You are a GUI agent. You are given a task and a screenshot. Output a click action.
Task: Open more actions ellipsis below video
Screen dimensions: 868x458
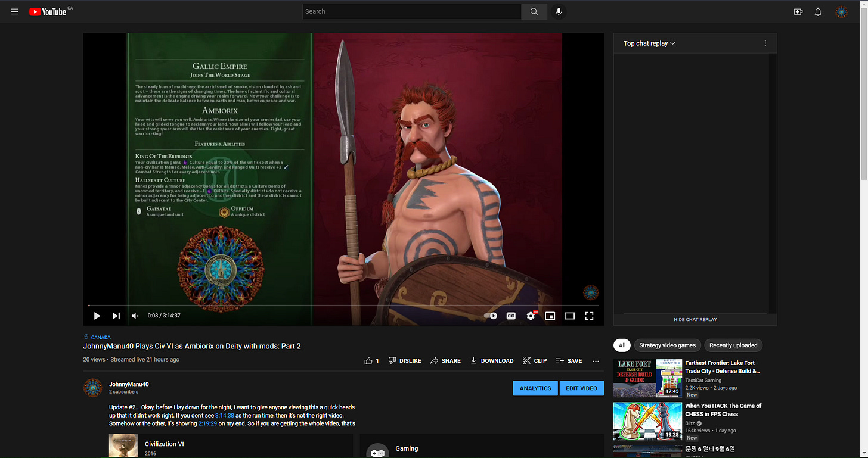pyautogui.click(x=596, y=361)
